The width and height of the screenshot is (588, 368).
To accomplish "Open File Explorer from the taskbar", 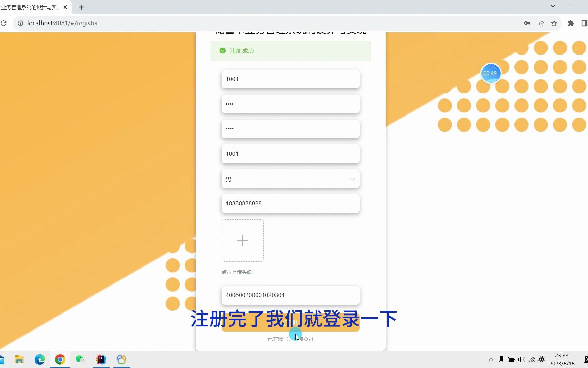I will coord(19,359).
